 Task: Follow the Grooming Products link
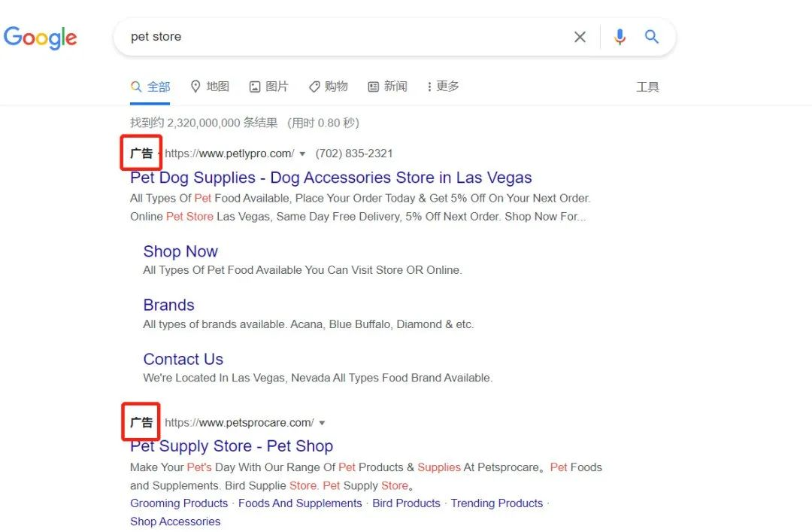[x=179, y=503]
